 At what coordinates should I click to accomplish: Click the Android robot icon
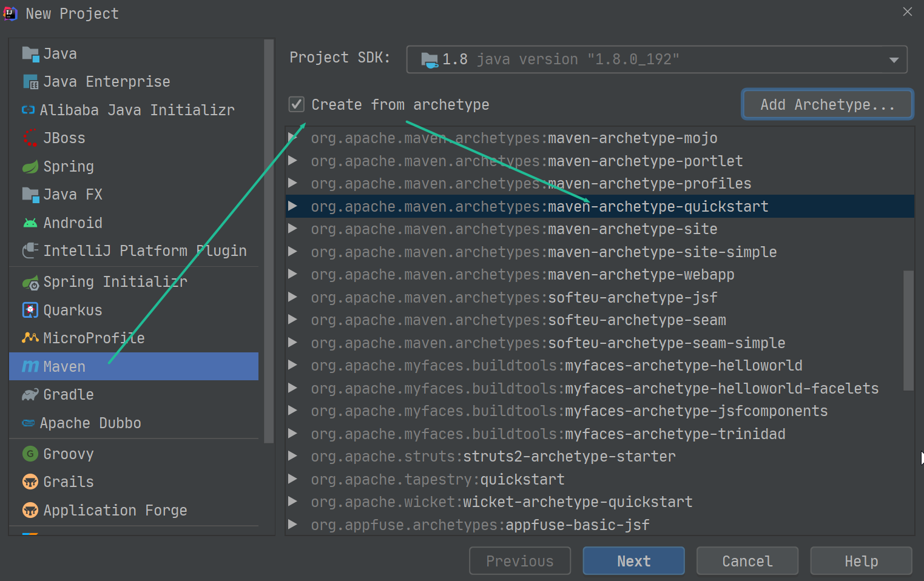(x=30, y=223)
